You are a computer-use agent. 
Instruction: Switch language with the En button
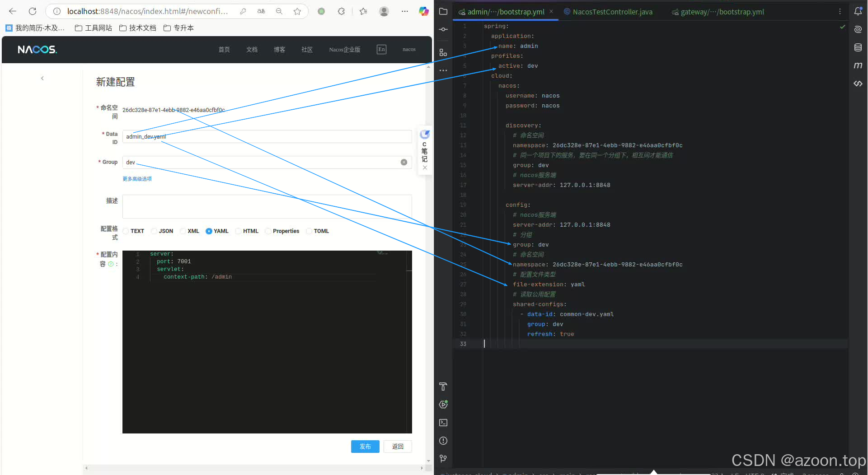[x=381, y=50]
